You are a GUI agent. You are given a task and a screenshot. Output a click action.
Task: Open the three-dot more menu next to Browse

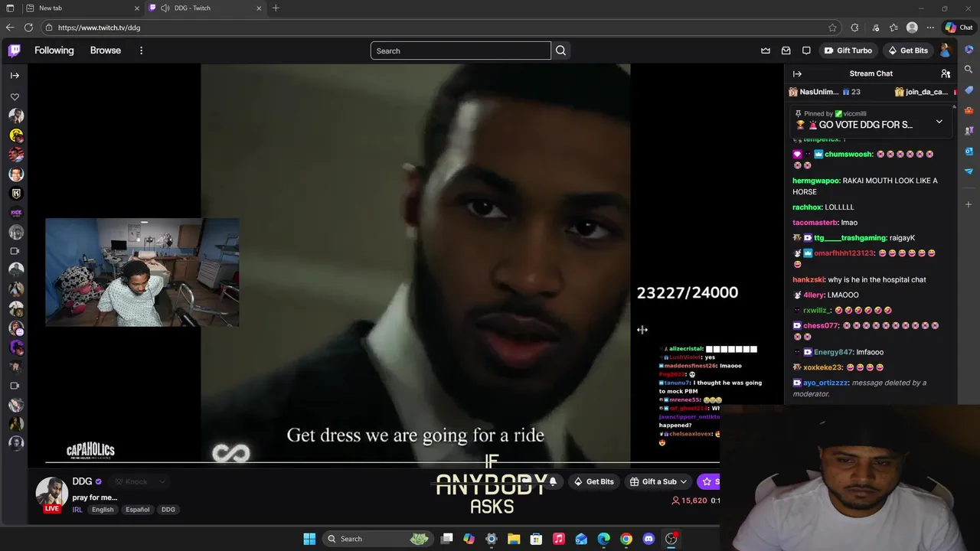[141, 51]
